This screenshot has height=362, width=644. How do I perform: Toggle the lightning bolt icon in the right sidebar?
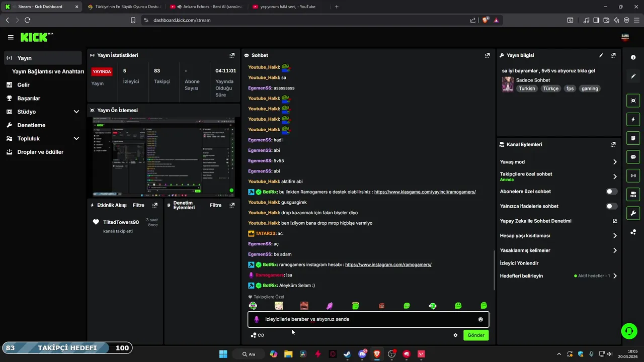(x=633, y=119)
